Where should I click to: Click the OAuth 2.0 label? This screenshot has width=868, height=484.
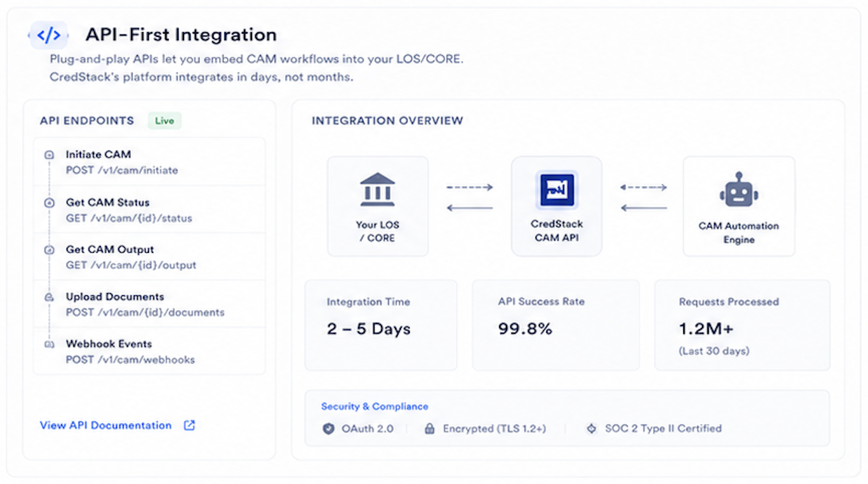pos(367,428)
